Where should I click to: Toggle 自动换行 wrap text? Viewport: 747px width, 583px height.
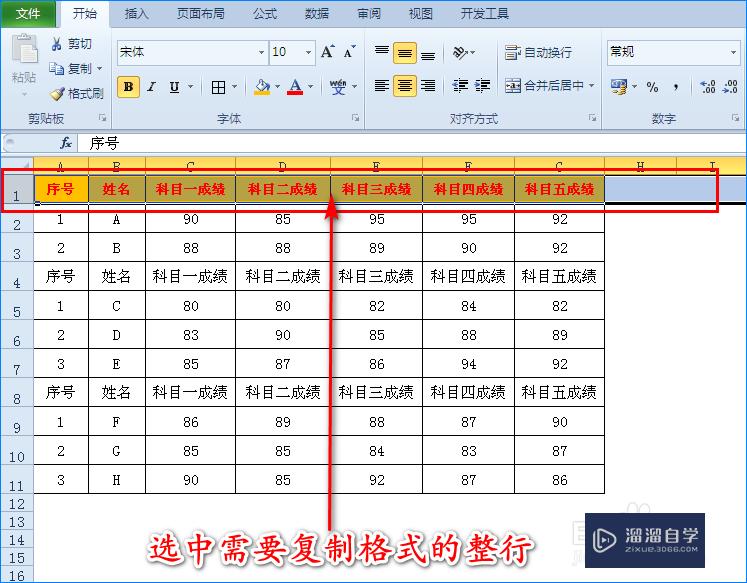pyautogui.click(x=538, y=52)
